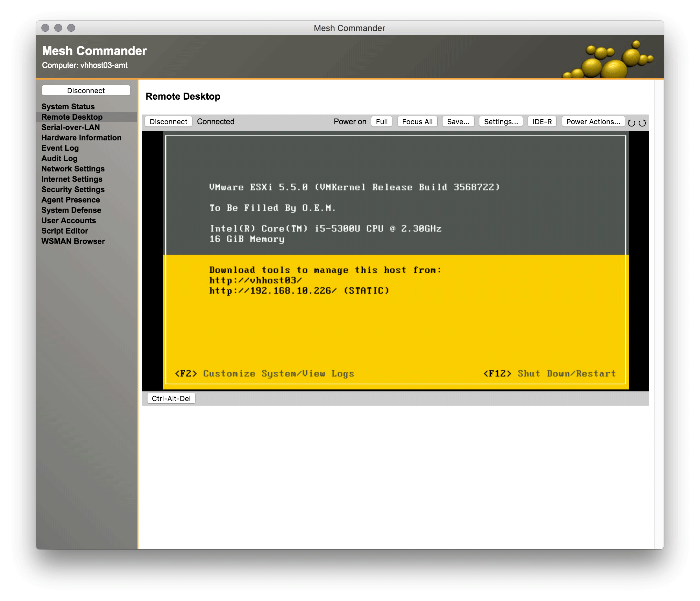This screenshot has width=700, height=601.
Task: Switch viewer to Full screen
Action: [x=381, y=122]
